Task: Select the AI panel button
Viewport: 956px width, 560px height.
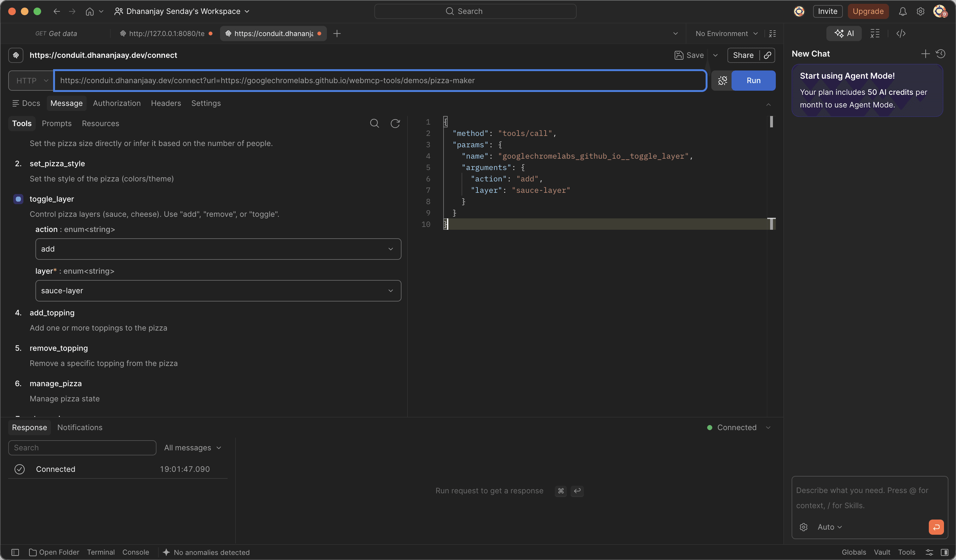Action: pyautogui.click(x=844, y=33)
